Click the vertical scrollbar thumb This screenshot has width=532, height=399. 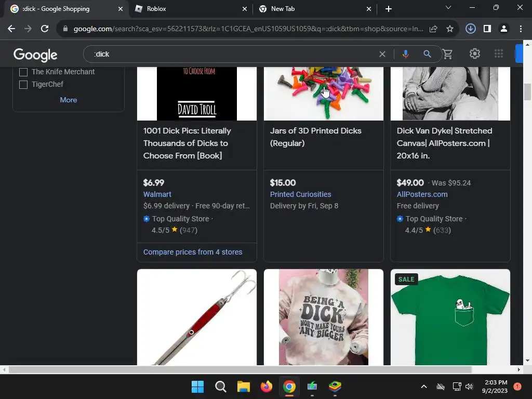coord(527,91)
